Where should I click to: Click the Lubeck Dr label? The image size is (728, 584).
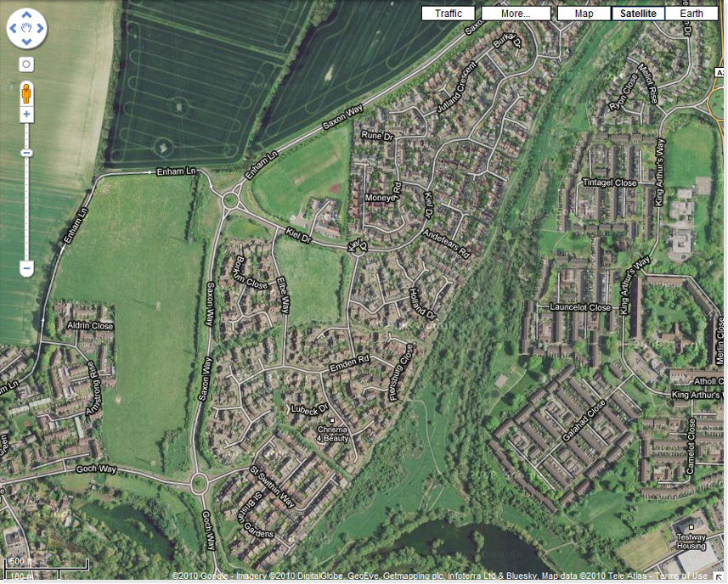pos(310,410)
